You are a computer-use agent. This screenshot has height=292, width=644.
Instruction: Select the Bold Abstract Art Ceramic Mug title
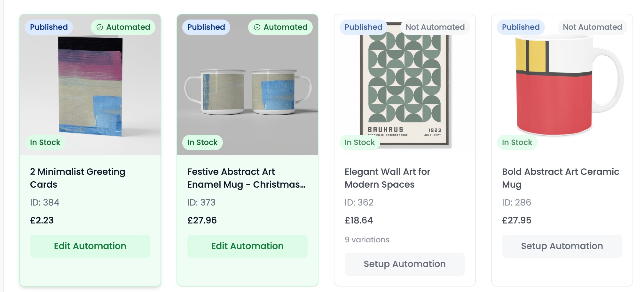(x=561, y=178)
